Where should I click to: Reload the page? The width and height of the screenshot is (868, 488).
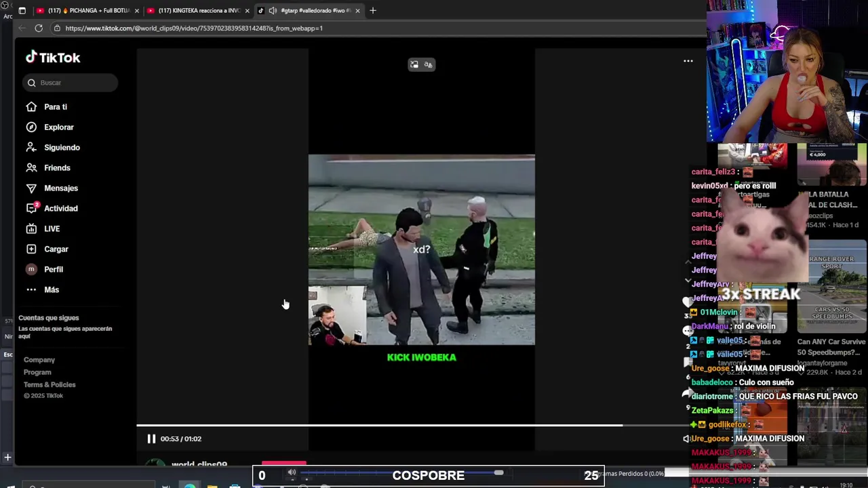point(39,28)
